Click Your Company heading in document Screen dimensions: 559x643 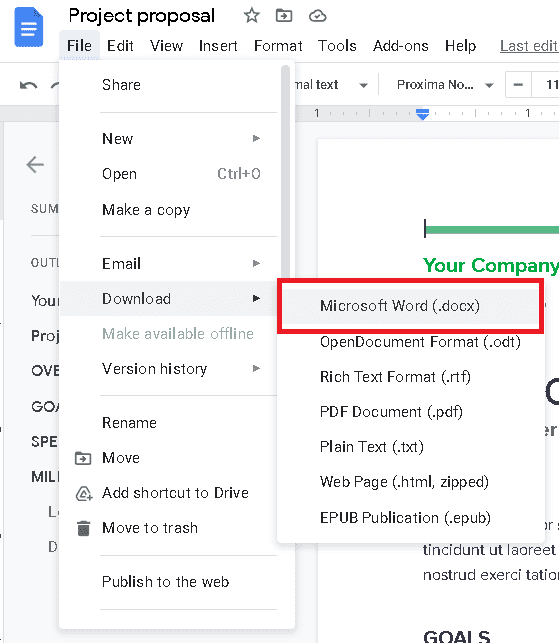click(x=491, y=266)
